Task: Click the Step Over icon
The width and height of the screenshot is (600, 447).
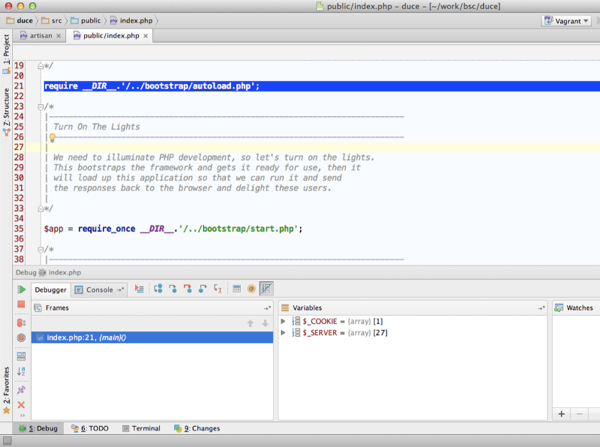Action: (158, 289)
